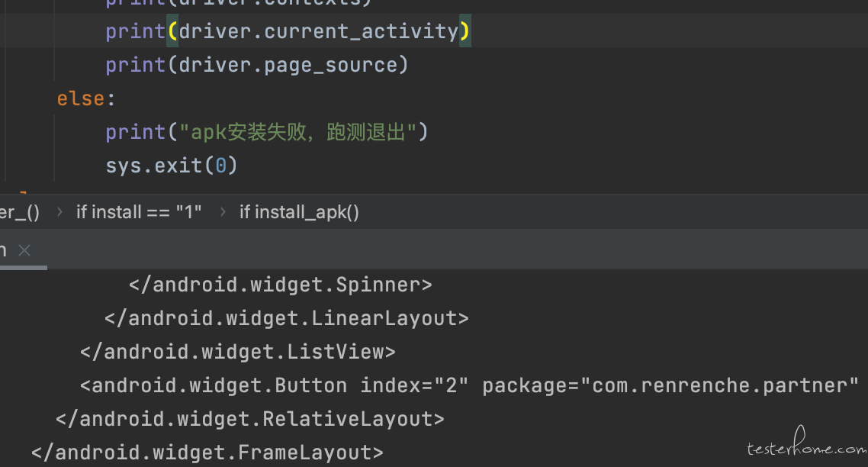Click chevron before 'if install_apk()' breadcrumb

[223, 211]
